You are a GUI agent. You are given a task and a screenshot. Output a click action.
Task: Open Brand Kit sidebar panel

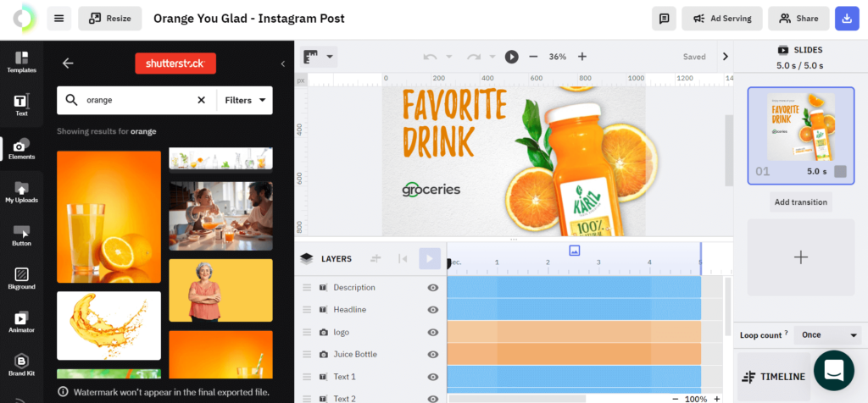[x=21, y=365]
